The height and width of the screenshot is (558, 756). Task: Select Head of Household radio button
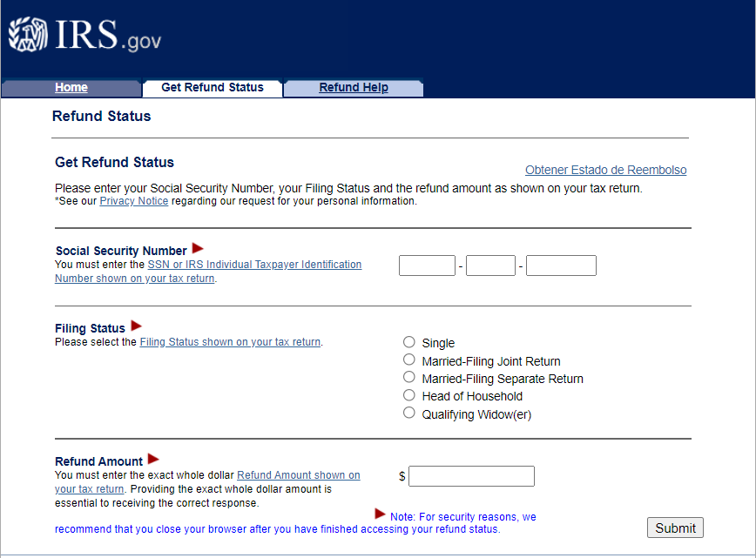[408, 395]
